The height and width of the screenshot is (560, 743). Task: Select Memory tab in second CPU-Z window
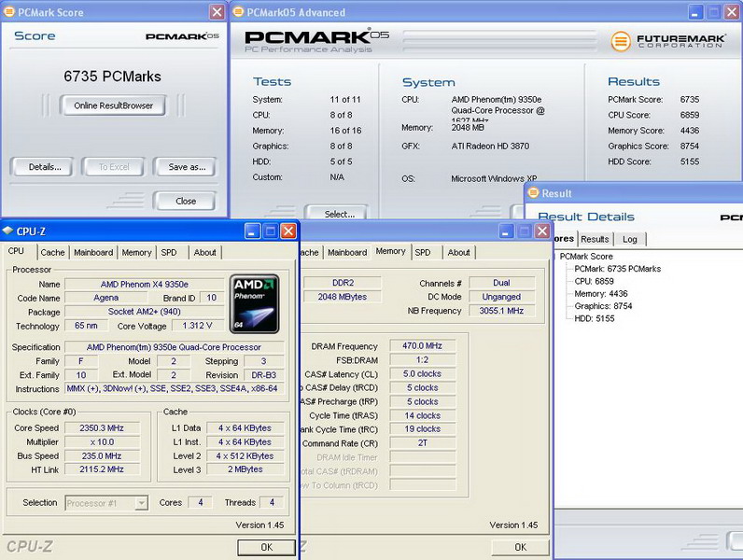tap(390, 251)
